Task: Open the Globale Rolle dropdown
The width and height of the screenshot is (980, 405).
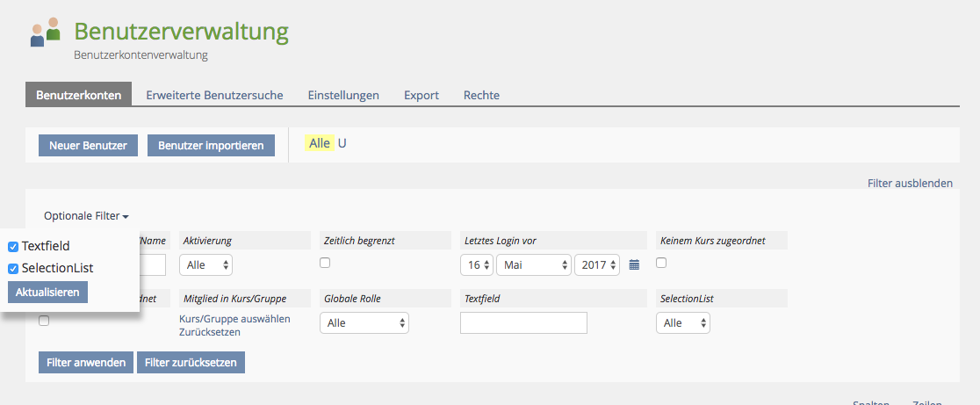Action: [365, 323]
